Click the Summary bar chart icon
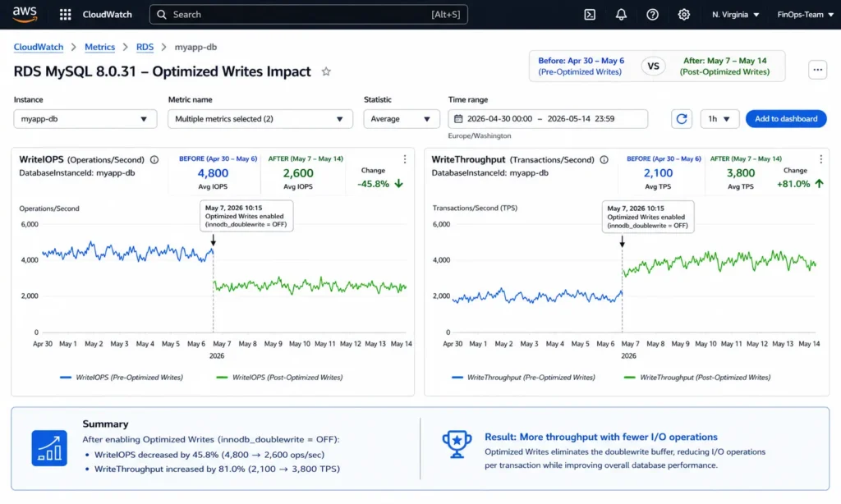The height and width of the screenshot is (504, 841). 49,447
